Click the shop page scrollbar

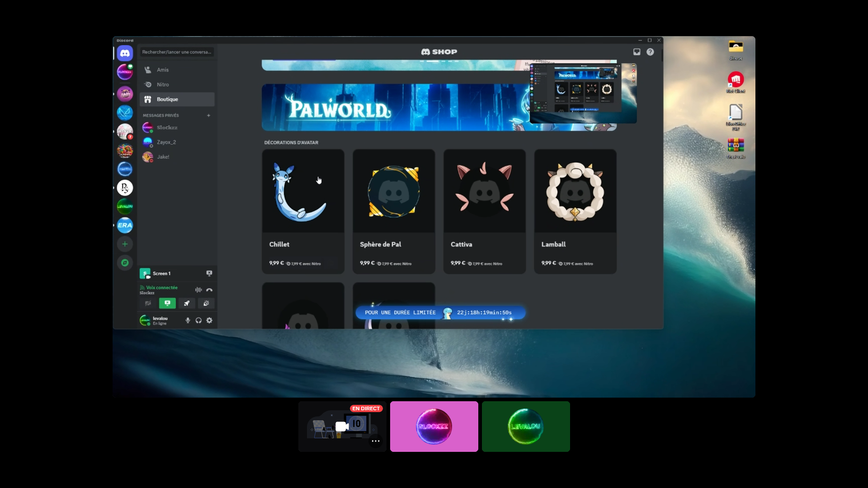click(662, 55)
